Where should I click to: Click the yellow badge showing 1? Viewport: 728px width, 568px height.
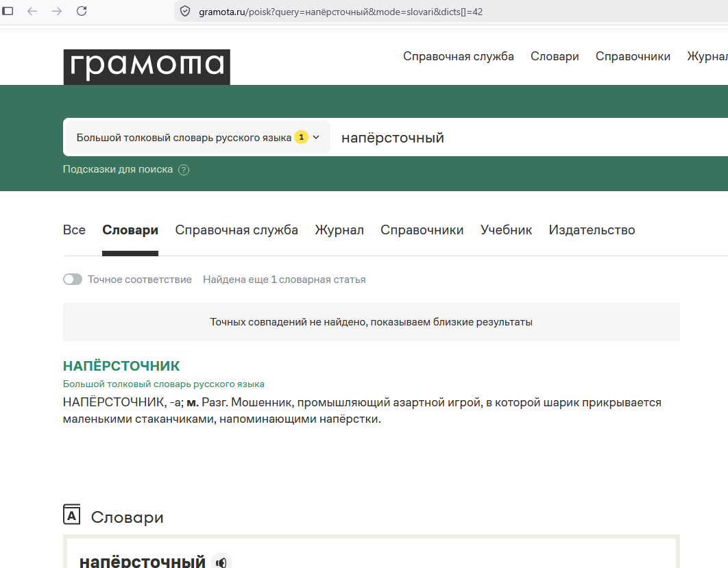point(302,137)
